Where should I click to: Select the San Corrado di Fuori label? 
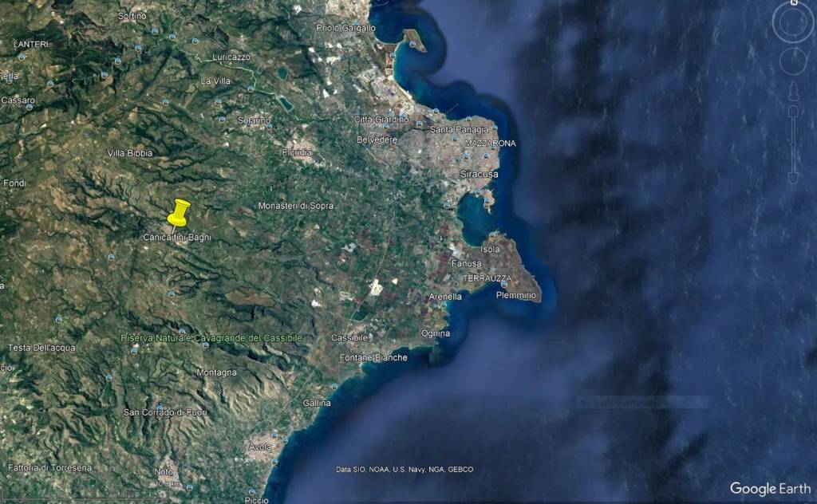tap(165, 412)
